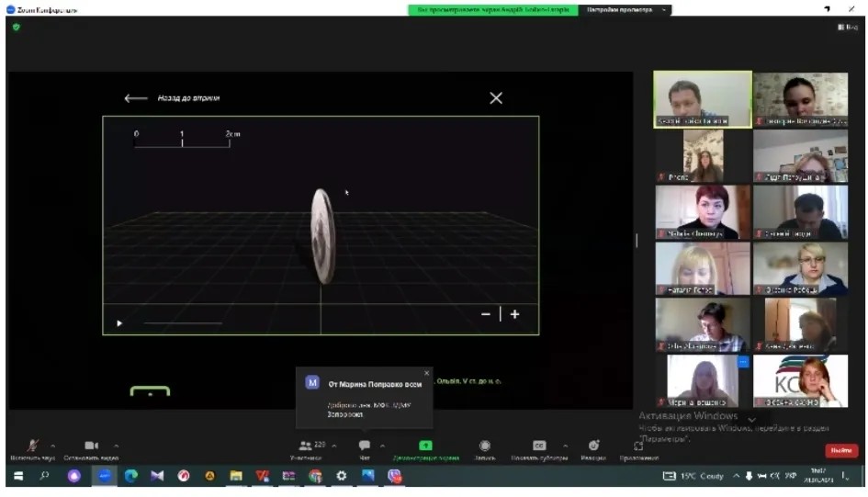The image size is (868, 497).
Task: Close 3D viewer with X icon
Action: [x=496, y=98]
